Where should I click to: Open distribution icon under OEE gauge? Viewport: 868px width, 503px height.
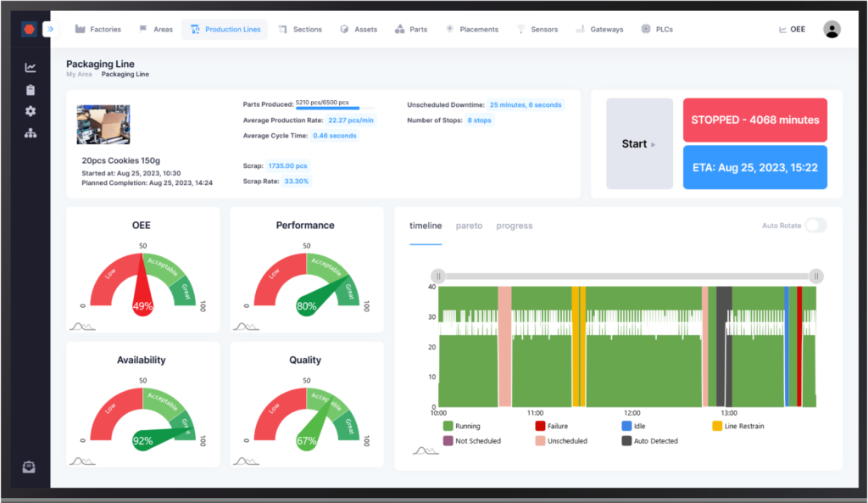tap(82, 327)
